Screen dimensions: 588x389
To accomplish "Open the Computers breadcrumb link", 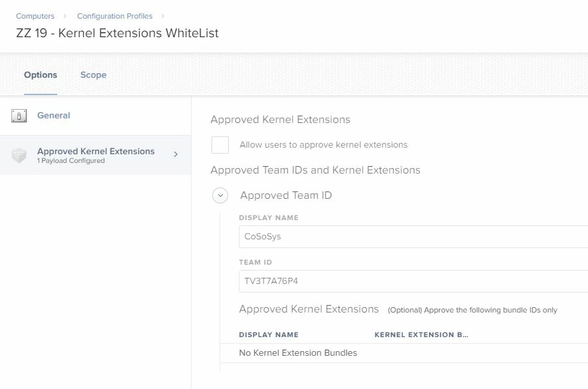I will point(35,16).
